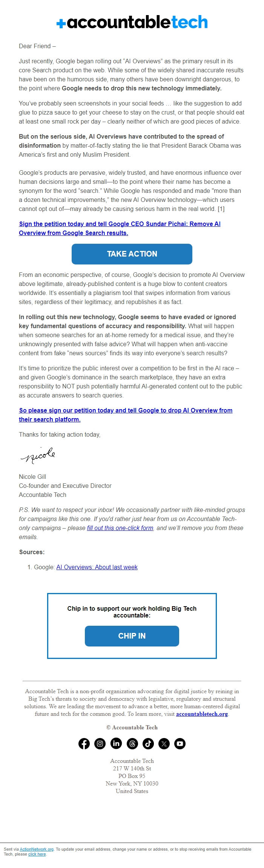Screen dimensions: 264x868
Task: Click the accountabletech logo at the top
Action: tap(132, 22)
